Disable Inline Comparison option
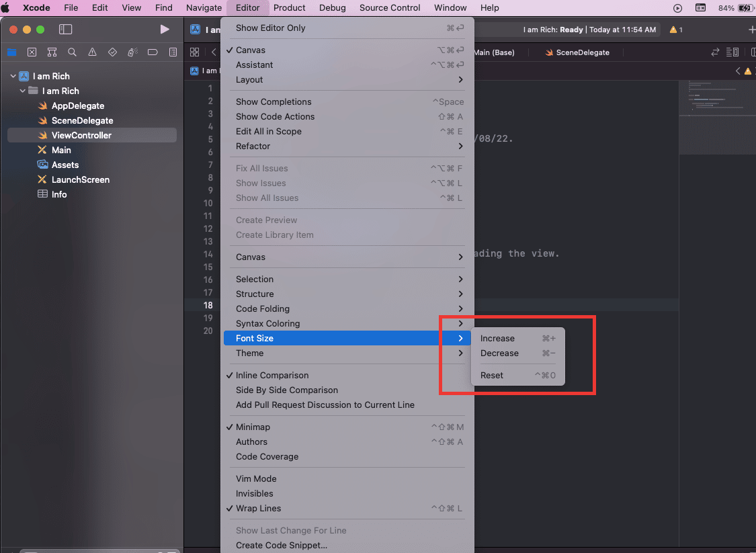756x553 pixels. (271, 375)
